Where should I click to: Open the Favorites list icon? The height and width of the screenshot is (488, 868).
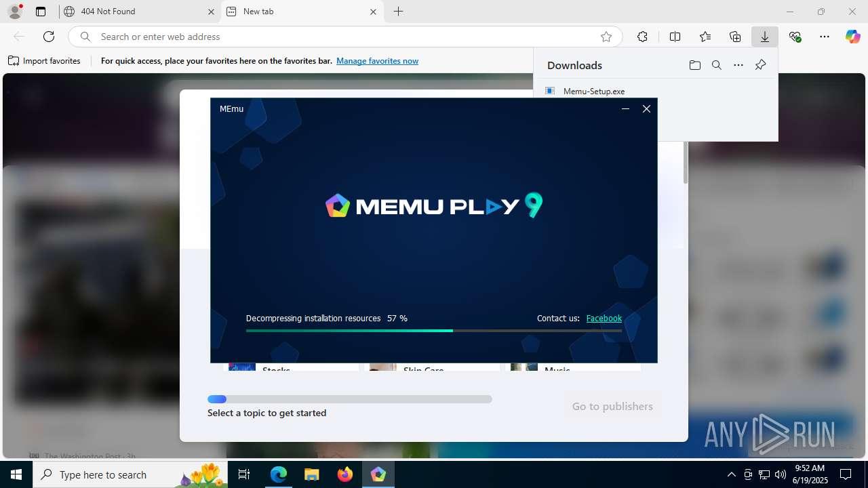[705, 37]
